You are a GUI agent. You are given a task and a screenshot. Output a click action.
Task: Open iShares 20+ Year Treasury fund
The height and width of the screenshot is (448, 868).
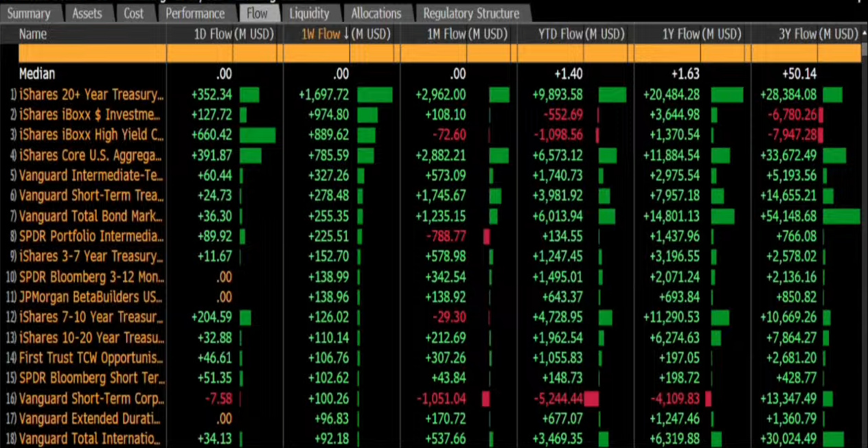click(x=91, y=95)
